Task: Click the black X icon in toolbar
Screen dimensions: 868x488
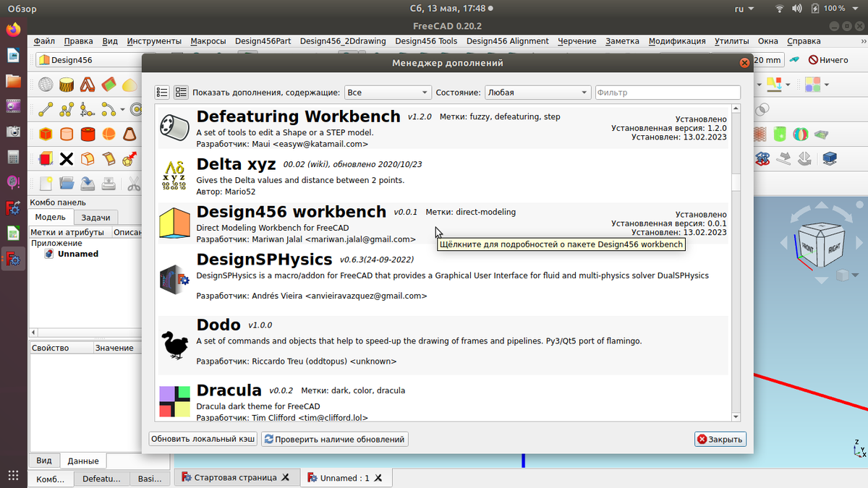Action: pos(67,158)
